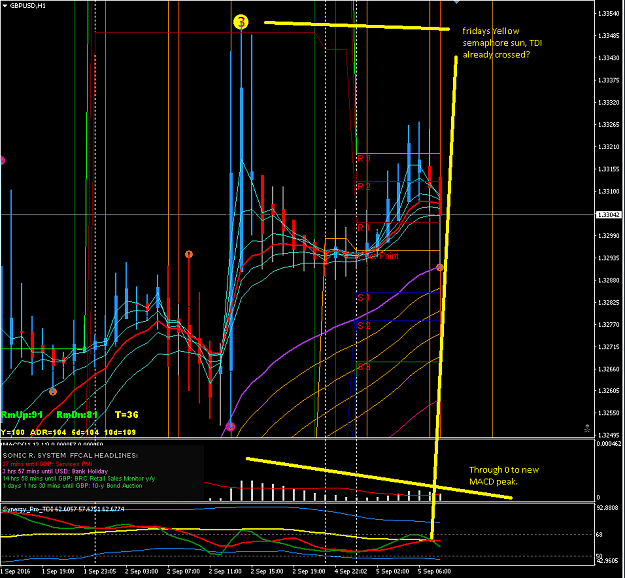Click the ADR=104 value
The height and width of the screenshot is (578, 625).
click(48, 433)
